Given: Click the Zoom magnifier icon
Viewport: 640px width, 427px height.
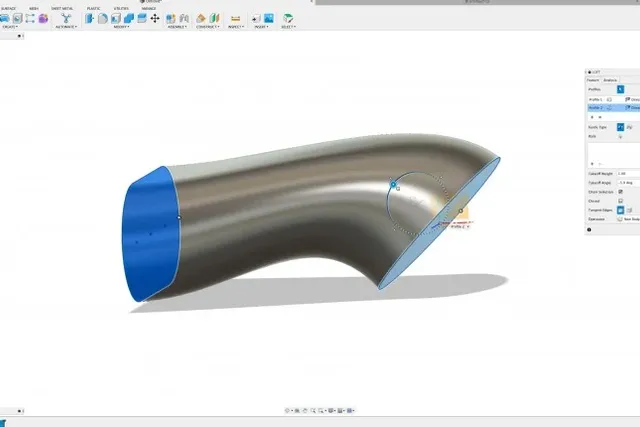Looking at the screenshot, I should click(x=313, y=411).
